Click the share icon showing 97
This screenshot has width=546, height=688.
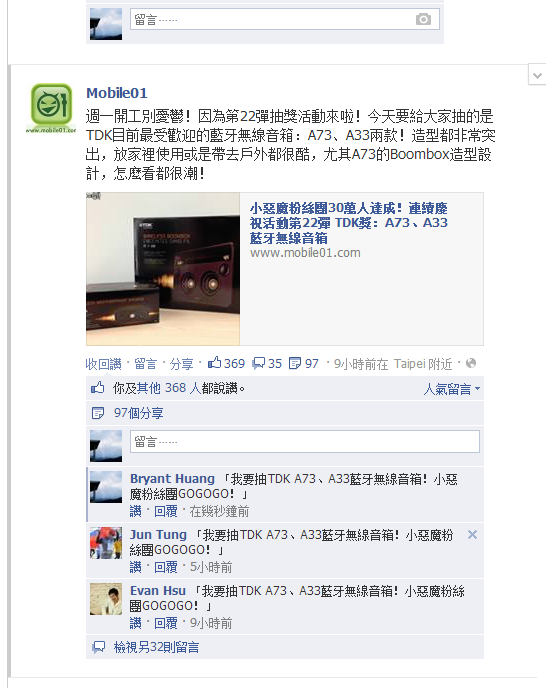coord(295,363)
